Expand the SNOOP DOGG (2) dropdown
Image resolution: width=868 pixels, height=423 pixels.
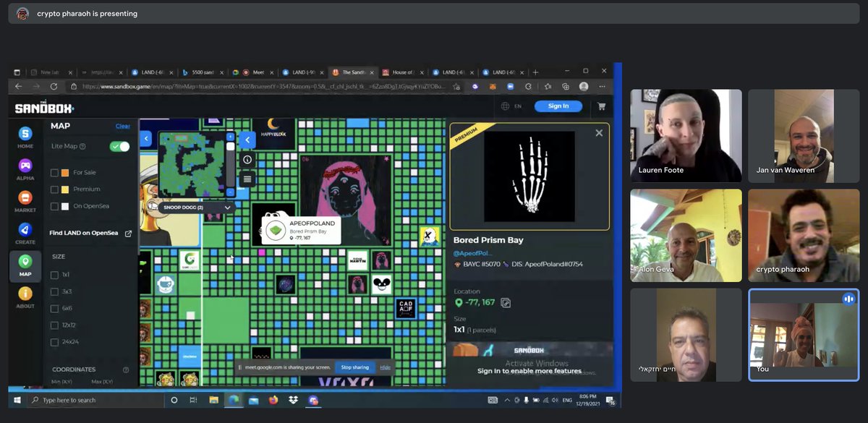pos(196,208)
